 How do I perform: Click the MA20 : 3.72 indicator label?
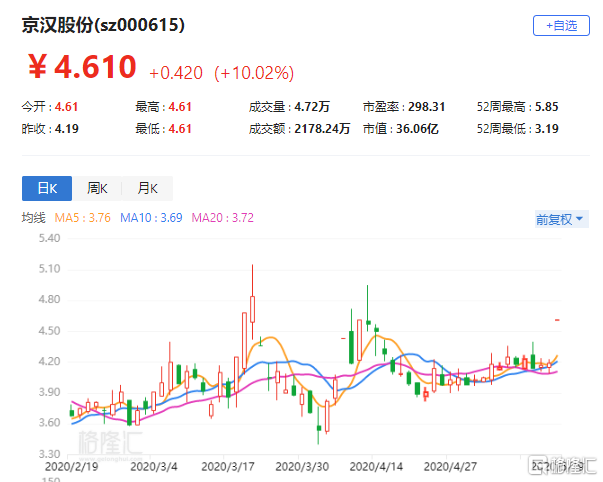pos(223,218)
